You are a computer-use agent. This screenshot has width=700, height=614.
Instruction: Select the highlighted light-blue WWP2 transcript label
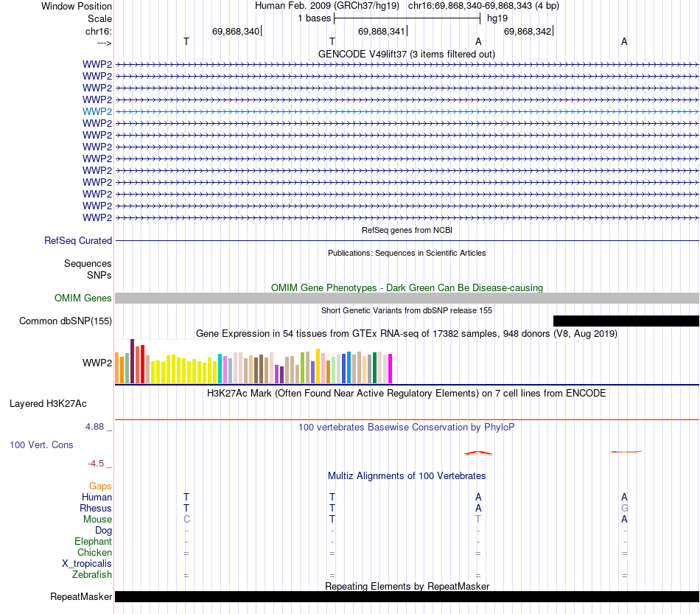[97, 111]
